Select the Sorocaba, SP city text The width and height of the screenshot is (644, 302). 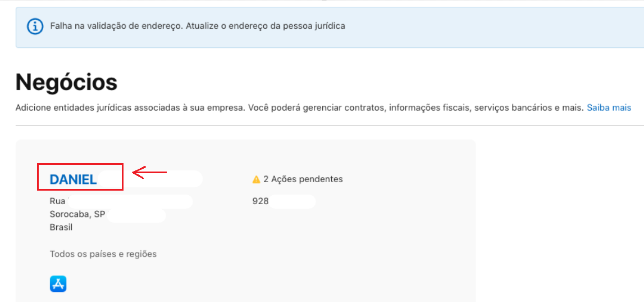click(77, 214)
